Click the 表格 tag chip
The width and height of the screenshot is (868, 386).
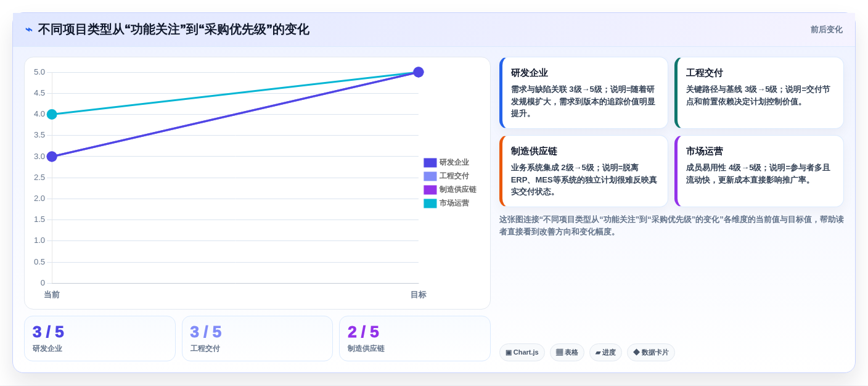[x=567, y=353]
